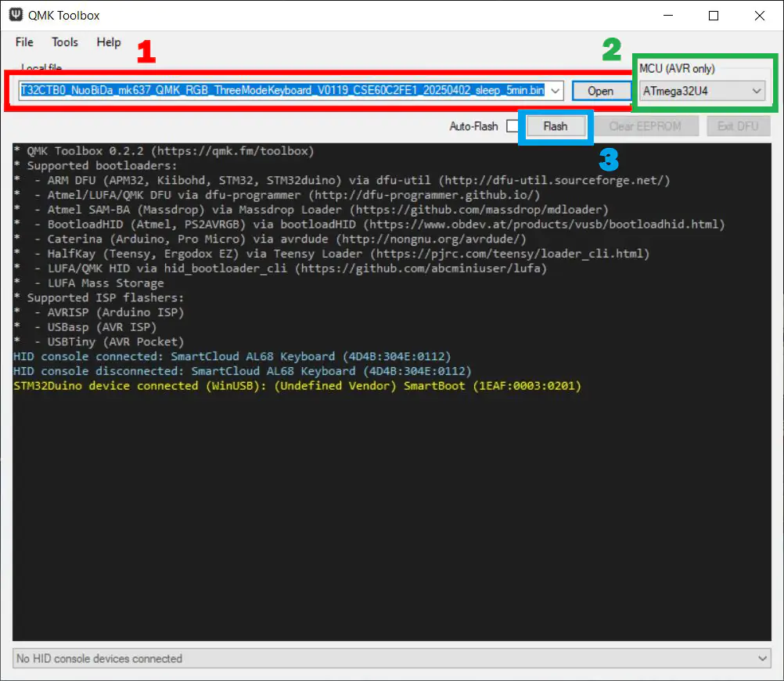This screenshot has width=784, height=681.
Task: Click the yellow STM32Duino device connected line
Action: [x=297, y=386]
